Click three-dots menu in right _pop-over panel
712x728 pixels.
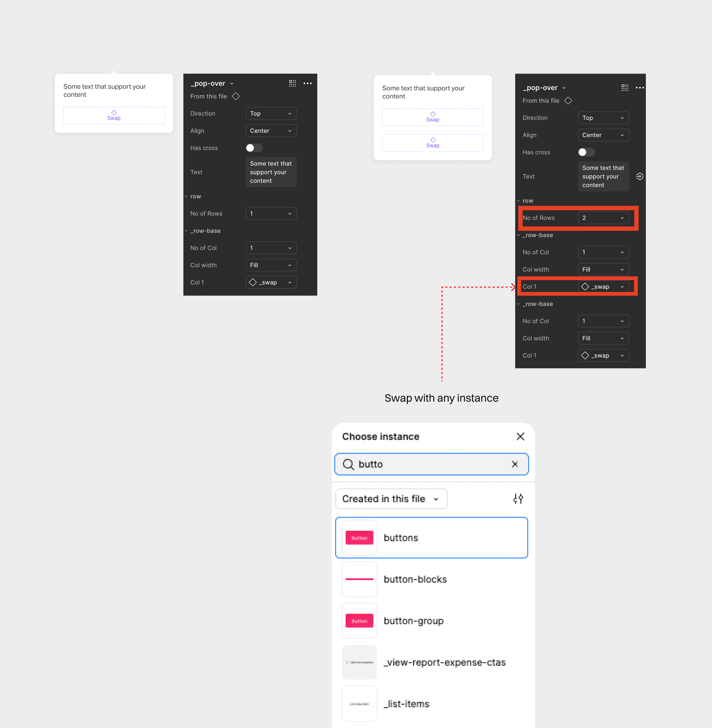point(639,88)
